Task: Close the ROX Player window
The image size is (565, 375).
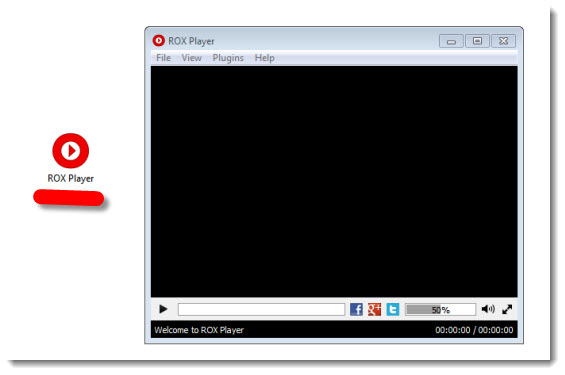Action: 503,41
